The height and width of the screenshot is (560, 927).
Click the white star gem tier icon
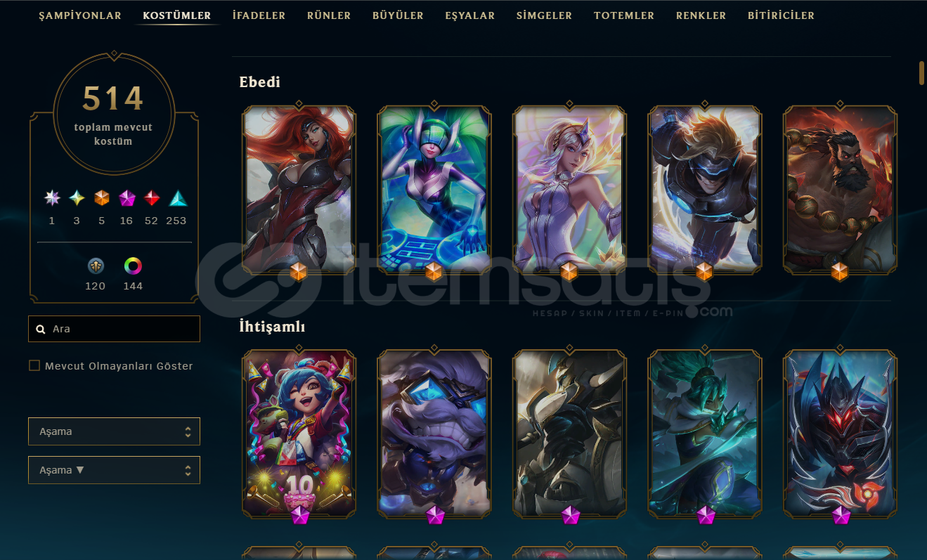pyautogui.click(x=52, y=198)
